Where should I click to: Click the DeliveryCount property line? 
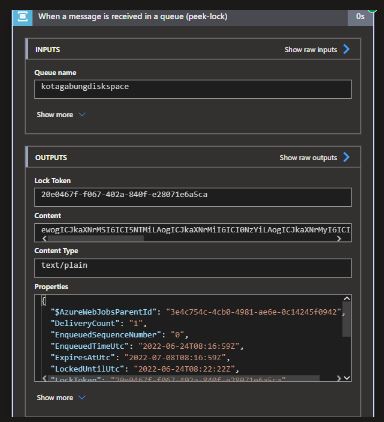click(x=98, y=324)
